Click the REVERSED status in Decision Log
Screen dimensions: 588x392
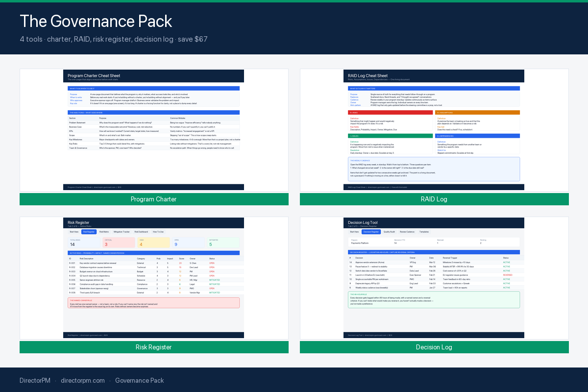508,275
